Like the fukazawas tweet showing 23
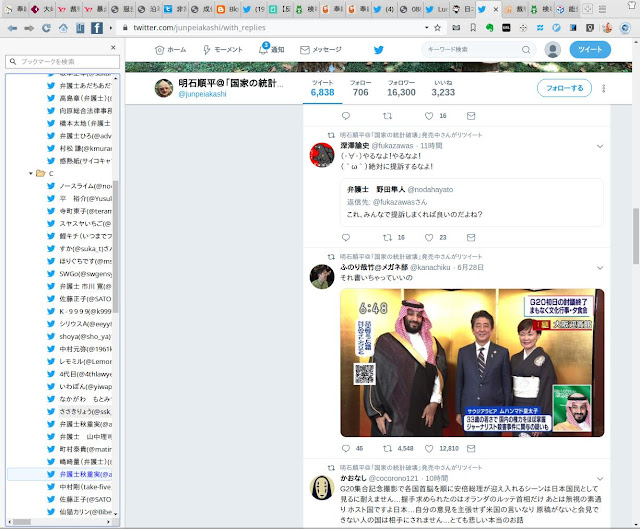The width and height of the screenshot is (640, 529). click(x=429, y=238)
